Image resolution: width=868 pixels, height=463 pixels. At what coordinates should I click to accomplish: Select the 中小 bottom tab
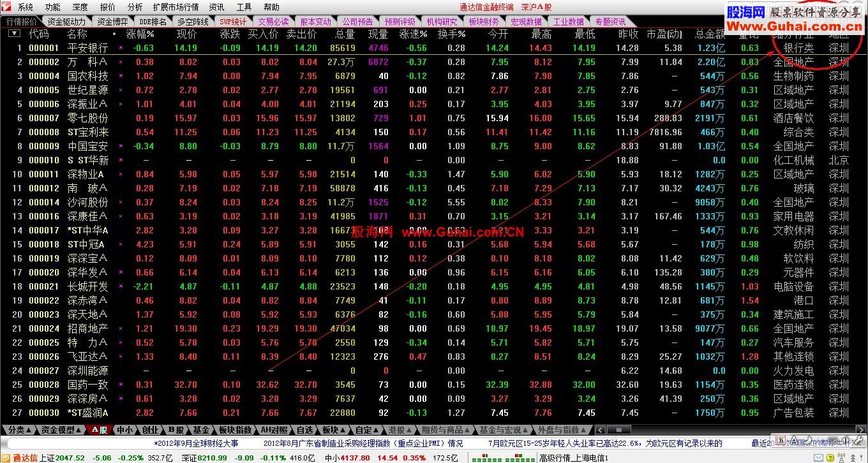(124, 430)
